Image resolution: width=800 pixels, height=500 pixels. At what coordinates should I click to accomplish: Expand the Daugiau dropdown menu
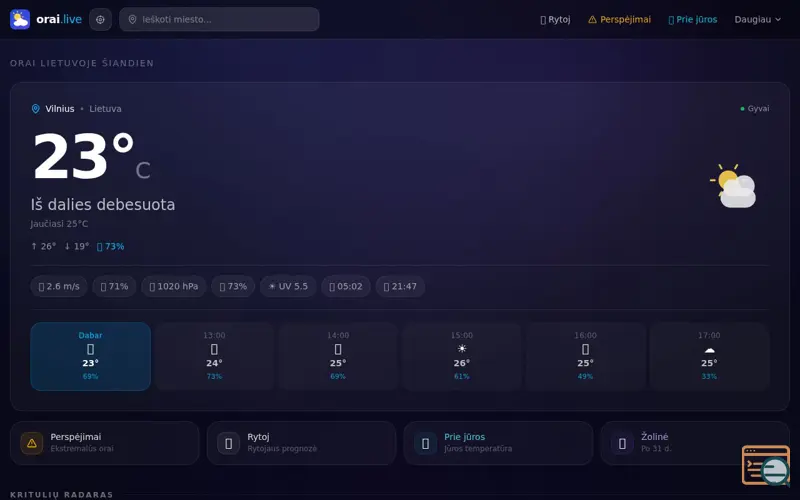point(758,19)
